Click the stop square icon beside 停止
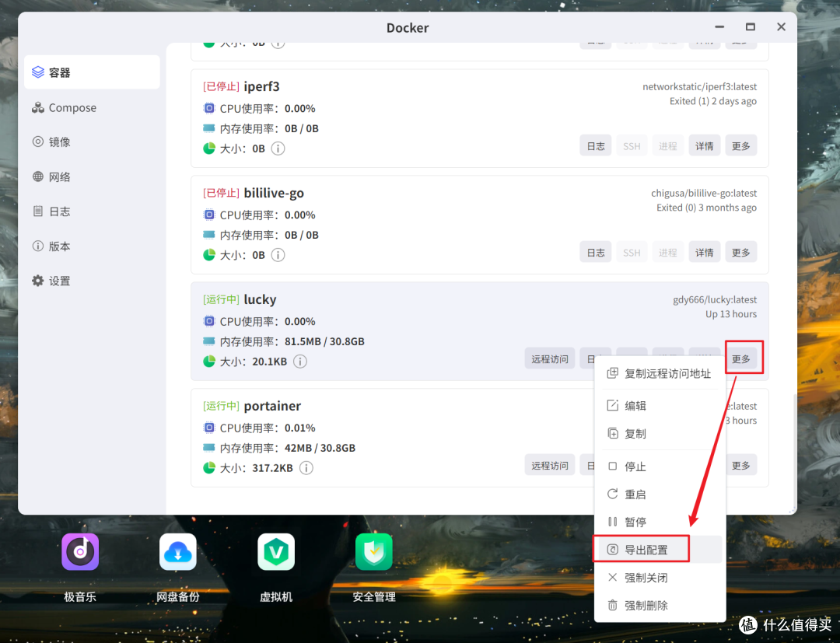Viewport: 840px width, 643px height. [612, 467]
